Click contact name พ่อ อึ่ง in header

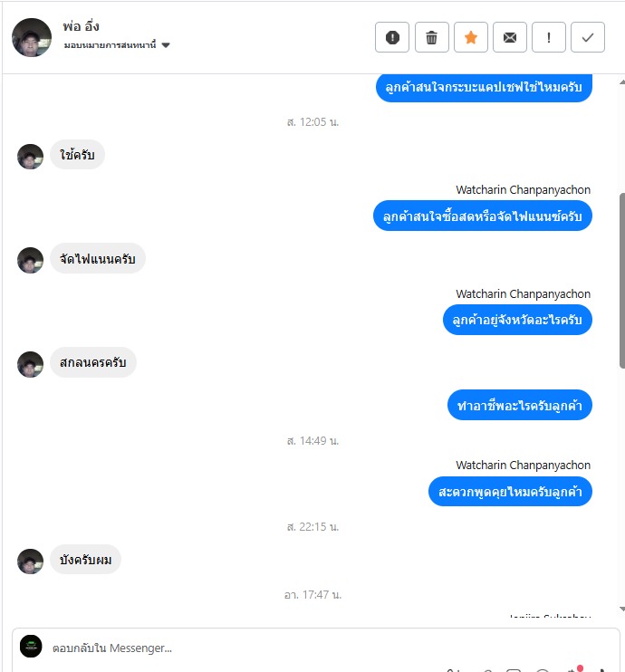tap(81, 26)
